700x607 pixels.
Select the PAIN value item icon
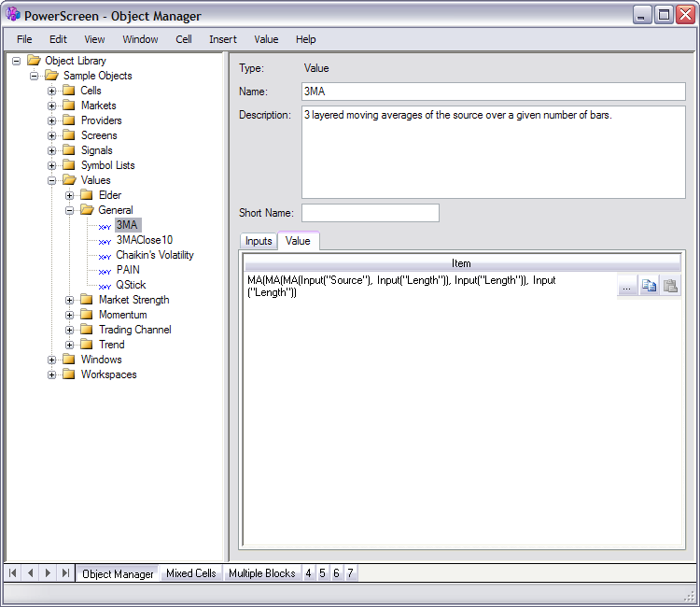[105, 271]
